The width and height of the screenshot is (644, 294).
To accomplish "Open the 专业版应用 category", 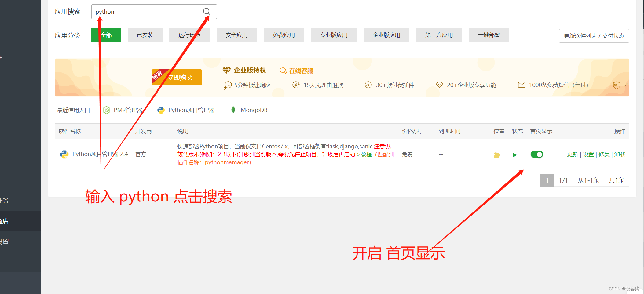I will point(334,35).
